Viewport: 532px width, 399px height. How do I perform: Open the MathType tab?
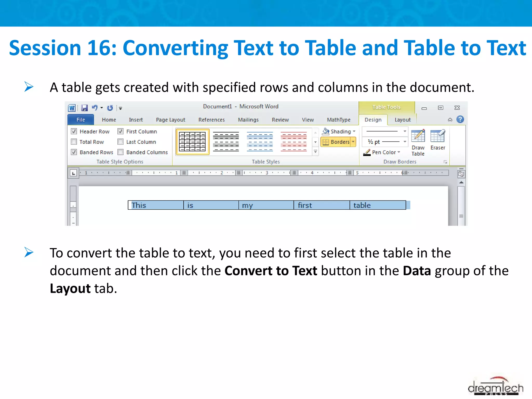[339, 120]
